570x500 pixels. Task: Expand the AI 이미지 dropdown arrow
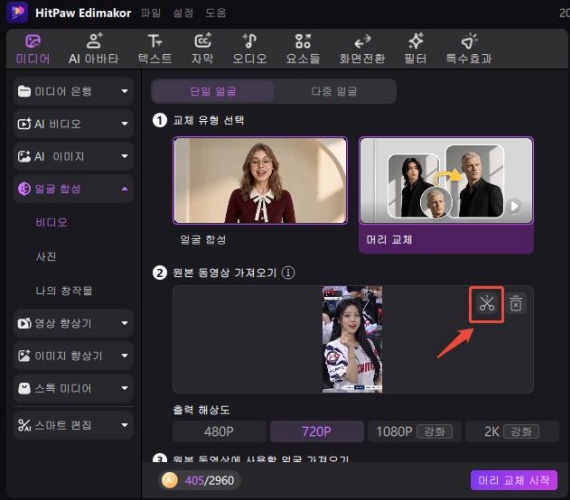124,156
